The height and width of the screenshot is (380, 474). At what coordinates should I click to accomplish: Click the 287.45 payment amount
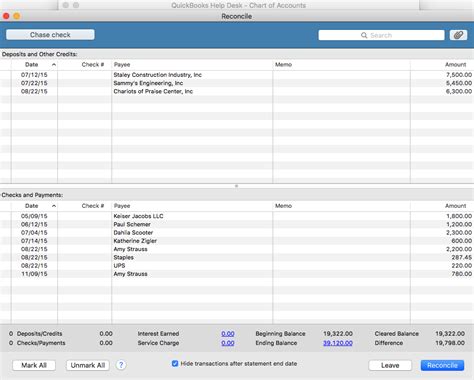[462, 257]
